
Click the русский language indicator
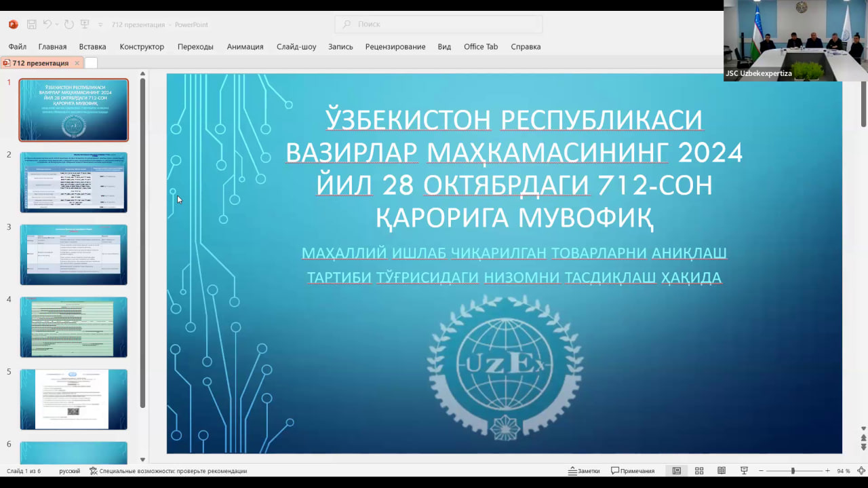tap(69, 471)
